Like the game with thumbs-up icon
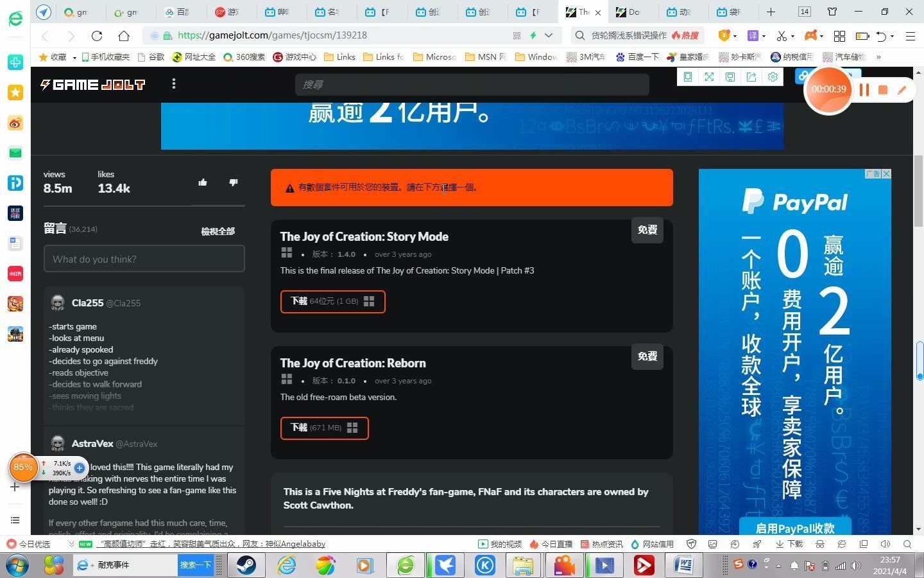Image resolution: width=924 pixels, height=578 pixels. pos(203,182)
